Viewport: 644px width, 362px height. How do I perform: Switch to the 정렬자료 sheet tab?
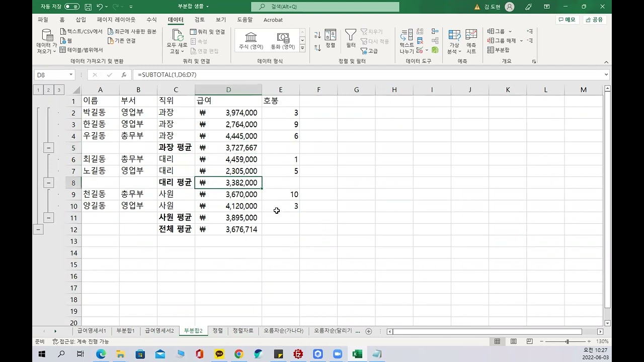[243, 331]
